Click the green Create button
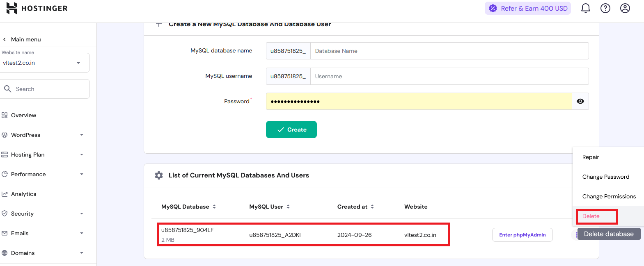The image size is (644, 266). (291, 130)
